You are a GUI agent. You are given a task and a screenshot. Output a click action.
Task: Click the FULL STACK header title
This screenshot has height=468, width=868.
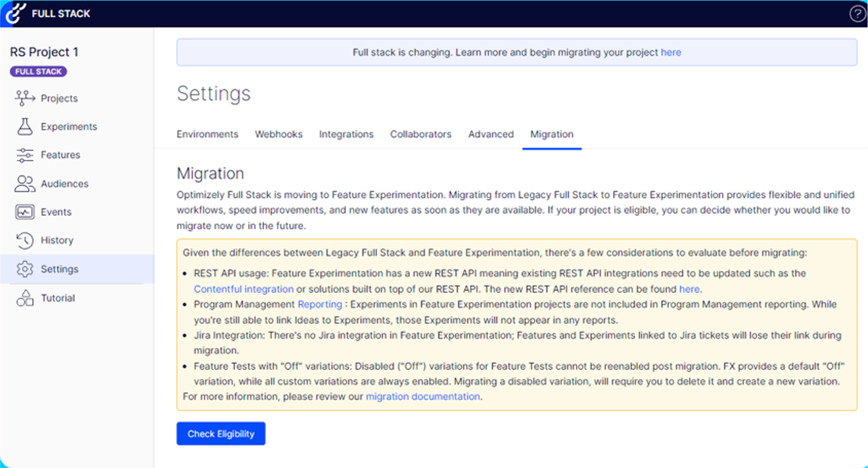click(x=61, y=14)
